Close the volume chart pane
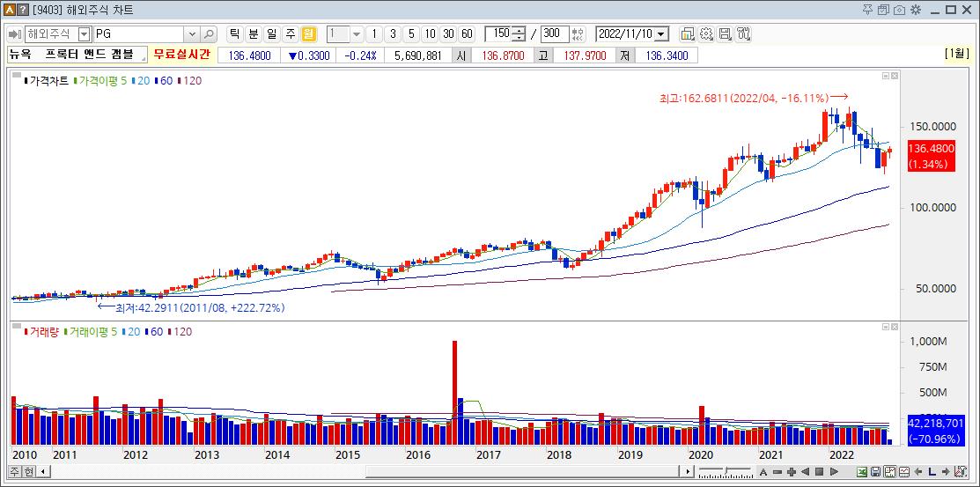The width and height of the screenshot is (980, 487). coord(895,327)
